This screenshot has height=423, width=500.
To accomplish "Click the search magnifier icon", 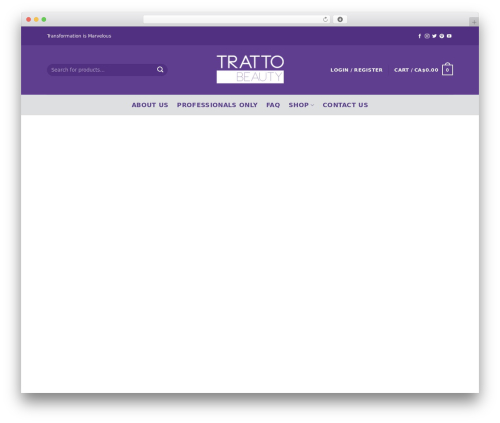I will click(160, 69).
